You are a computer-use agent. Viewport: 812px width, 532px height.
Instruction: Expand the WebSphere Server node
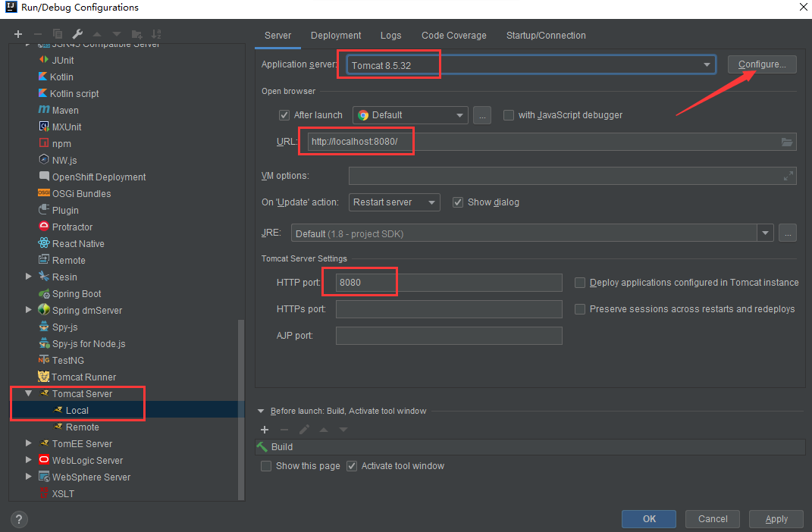point(29,477)
